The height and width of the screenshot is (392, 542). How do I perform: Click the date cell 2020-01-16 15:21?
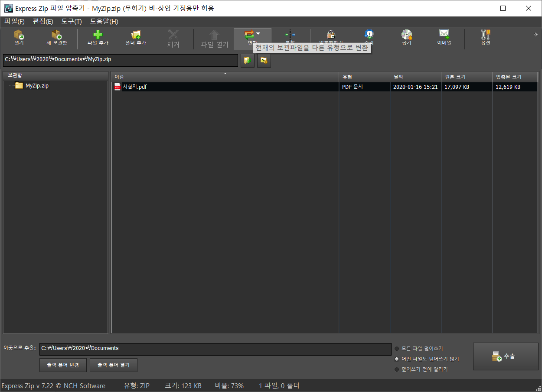tap(415, 87)
